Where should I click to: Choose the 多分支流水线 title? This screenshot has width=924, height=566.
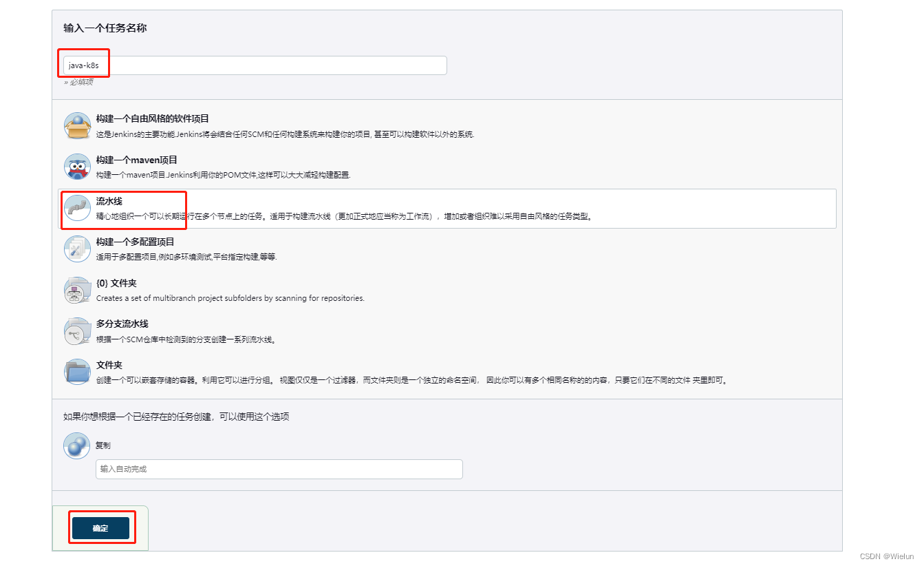[122, 324]
